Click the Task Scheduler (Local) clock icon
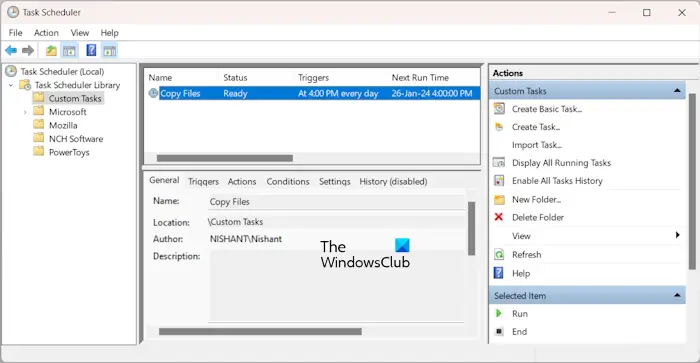This screenshot has width=700, height=363. (x=11, y=71)
